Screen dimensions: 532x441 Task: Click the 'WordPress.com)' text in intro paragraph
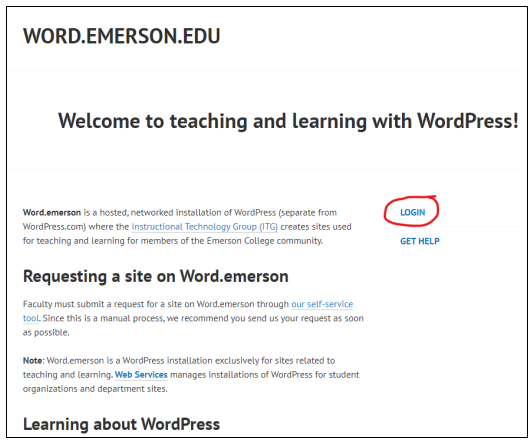54,227
